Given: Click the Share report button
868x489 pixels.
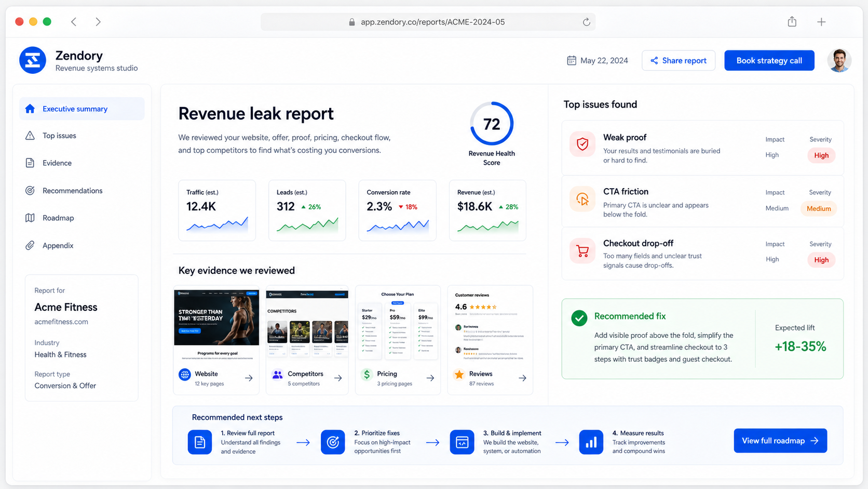Looking at the screenshot, I should tap(679, 60).
